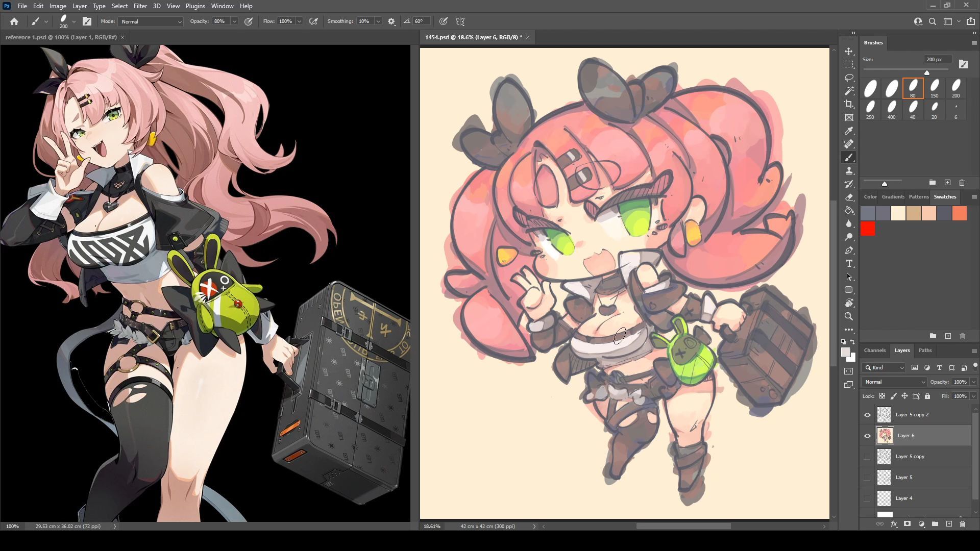This screenshot has height=551, width=980.
Task: Activate the Zoom tool
Action: click(849, 316)
